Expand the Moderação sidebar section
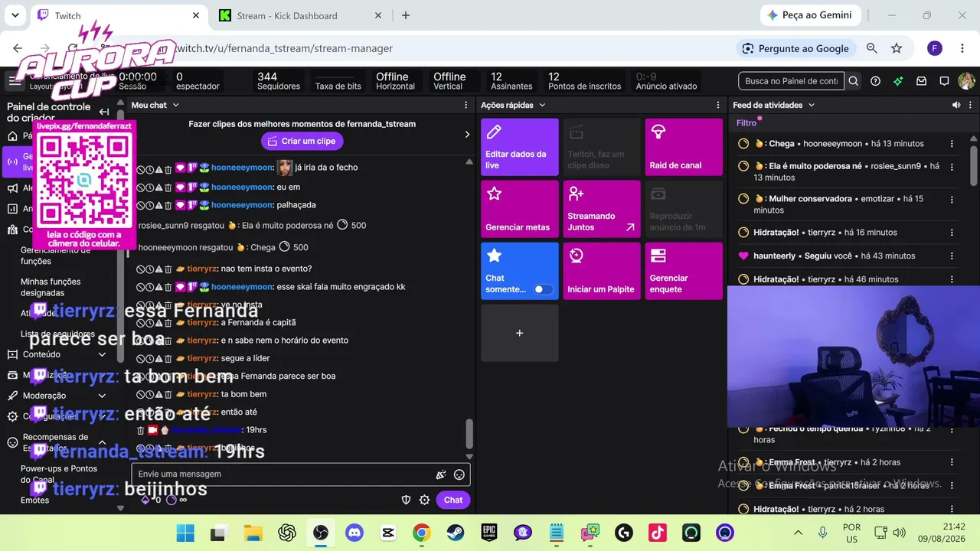This screenshot has height=551, width=980. click(102, 396)
